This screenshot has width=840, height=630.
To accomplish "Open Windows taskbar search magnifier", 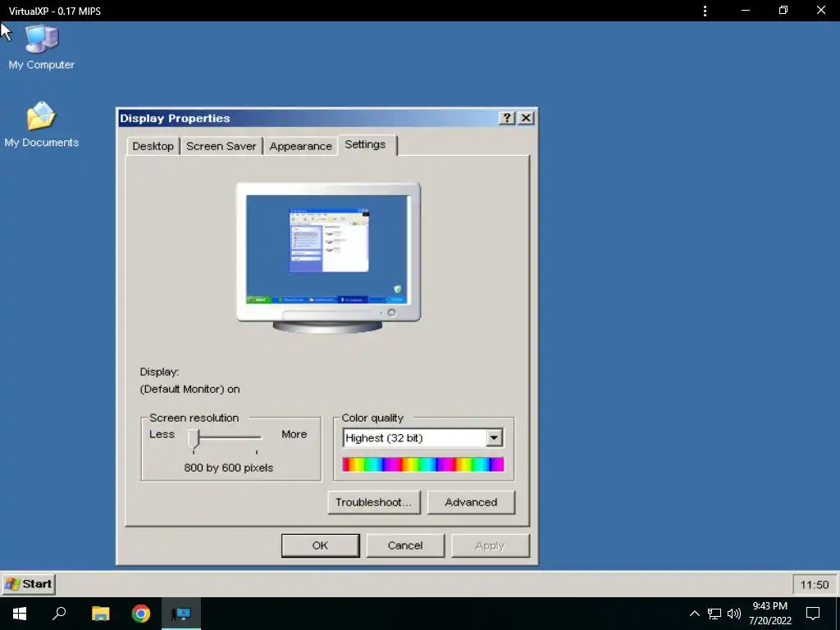I will [x=59, y=614].
